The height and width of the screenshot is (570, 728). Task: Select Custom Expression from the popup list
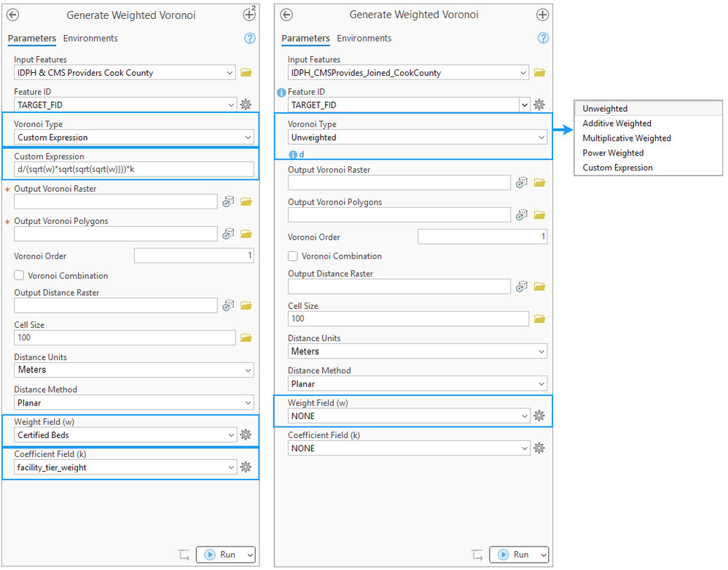[x=648, y=168]
